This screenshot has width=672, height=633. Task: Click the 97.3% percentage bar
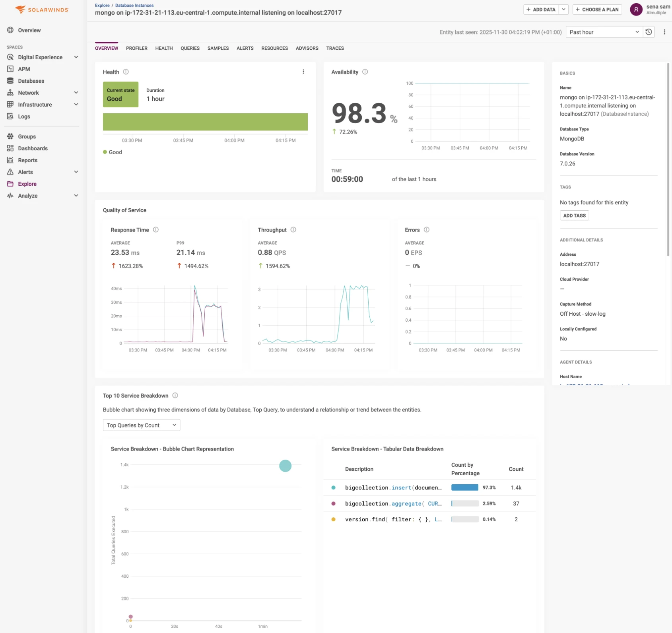click(x=464, y=487)
